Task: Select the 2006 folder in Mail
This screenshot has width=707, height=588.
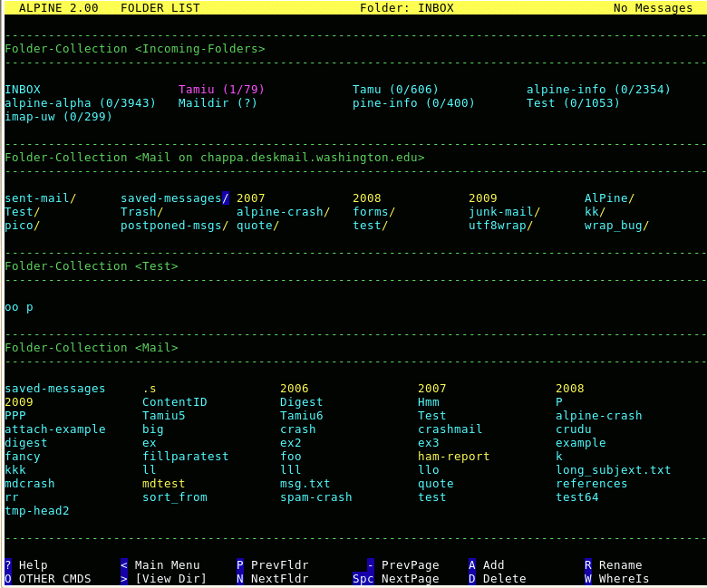Action: pos(294,389)
